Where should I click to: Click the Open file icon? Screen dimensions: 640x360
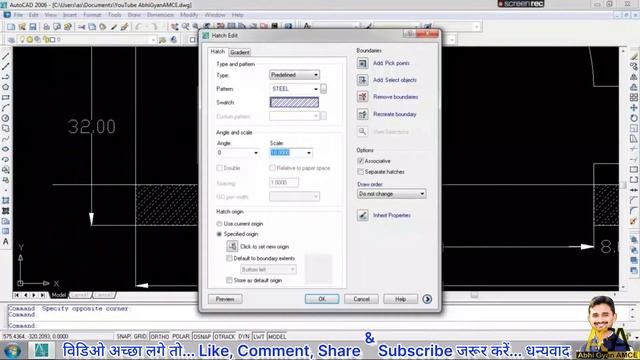click(22, 27)
